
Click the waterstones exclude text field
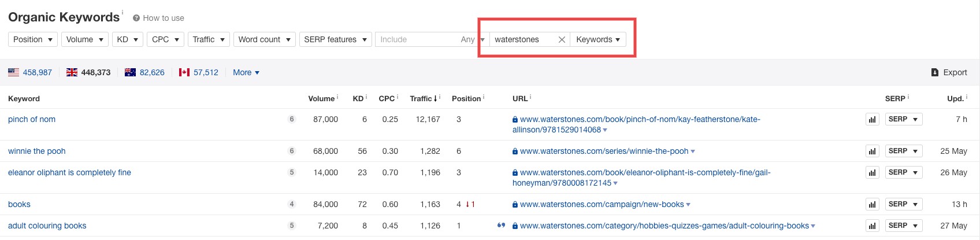[x=523, y=39]
